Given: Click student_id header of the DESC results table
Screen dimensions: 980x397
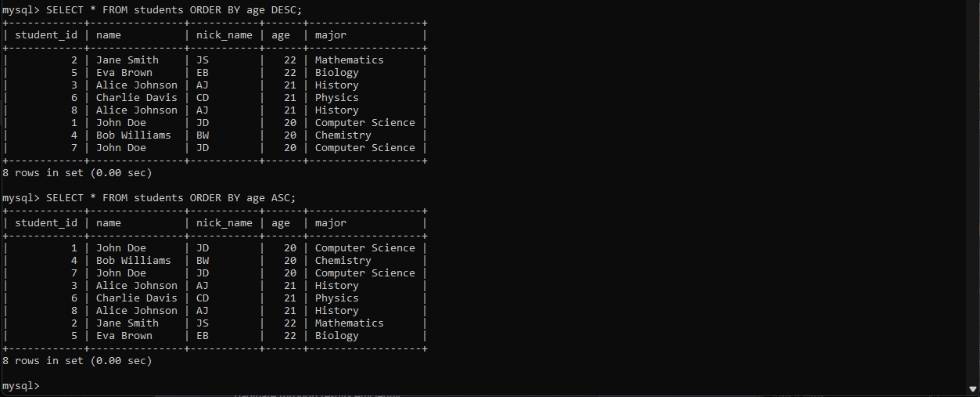Looking at the screenshot, I should [x=46, y=35].
